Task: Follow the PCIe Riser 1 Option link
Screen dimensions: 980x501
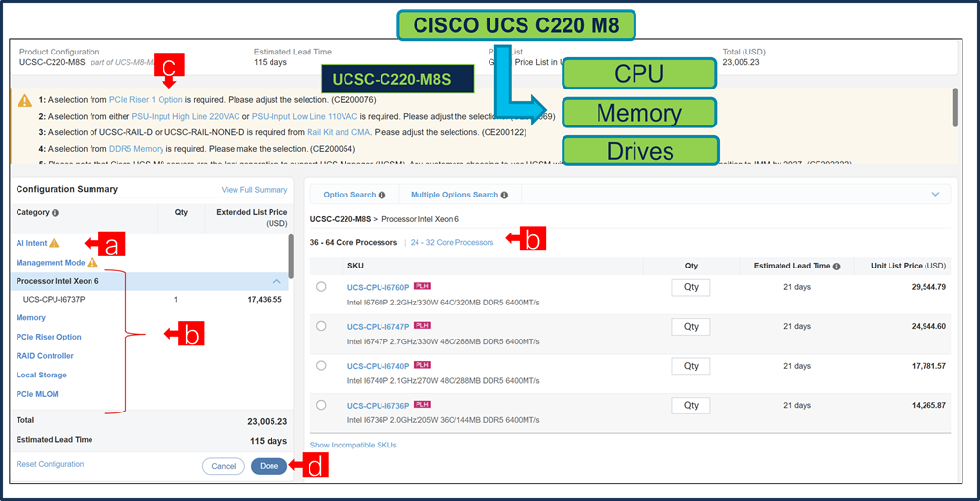Action: pos(146,99)
